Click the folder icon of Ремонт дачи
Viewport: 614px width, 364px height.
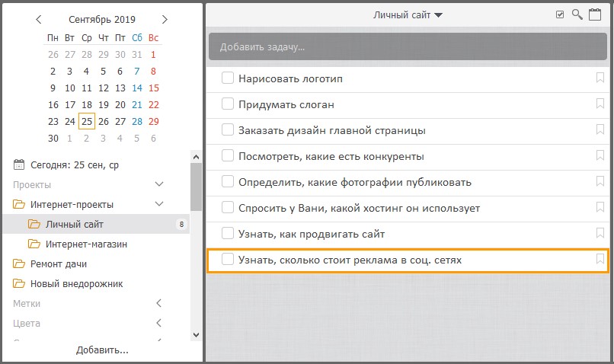point(19,263)
